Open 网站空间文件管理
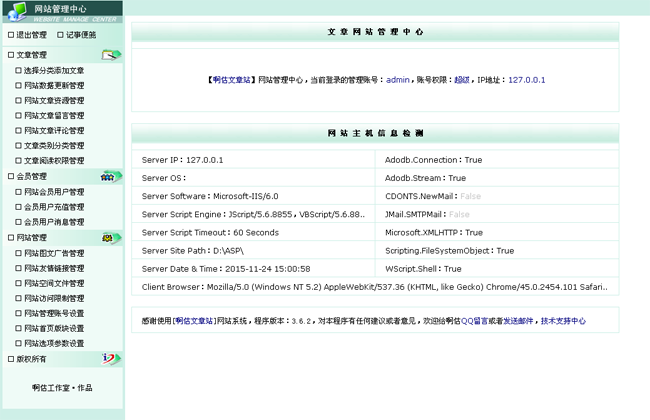The height and width of the screenshot is (420, 650). tap(54, 283)
